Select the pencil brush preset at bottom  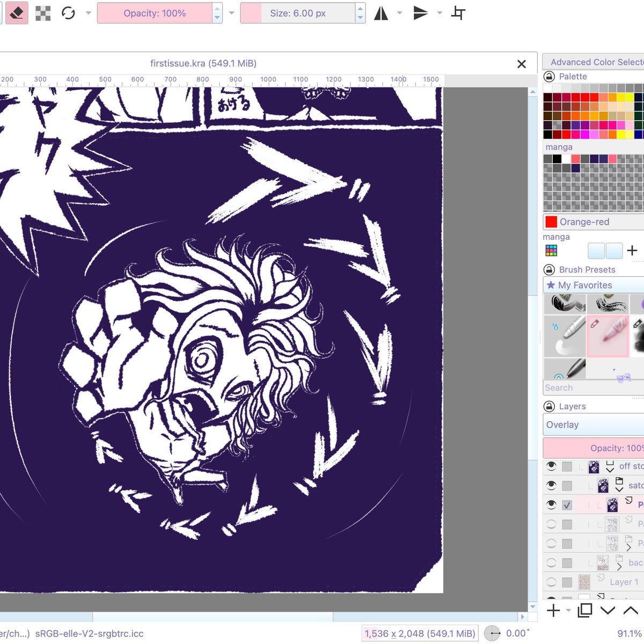[x=565, y=369]
